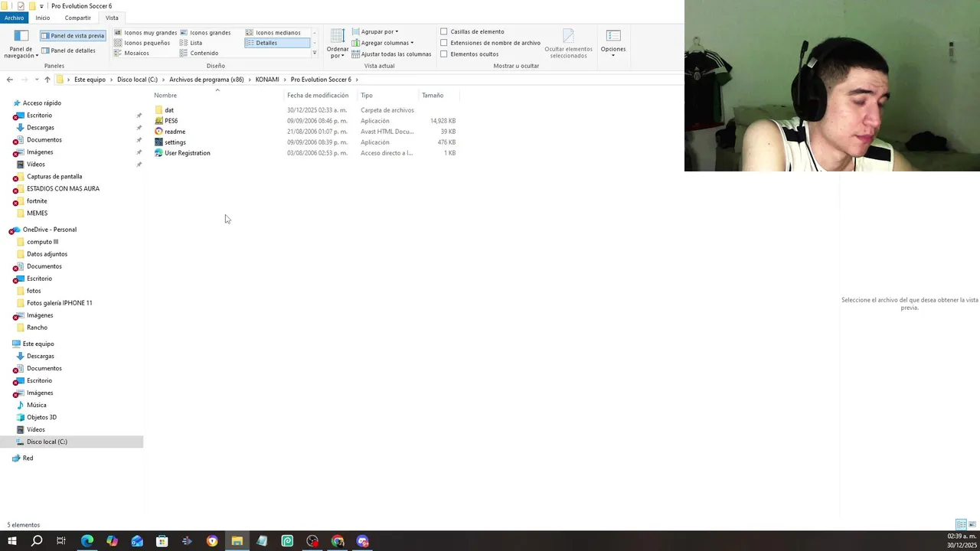Go up one folder level
The image size is (980, 551).
point(47,80)
